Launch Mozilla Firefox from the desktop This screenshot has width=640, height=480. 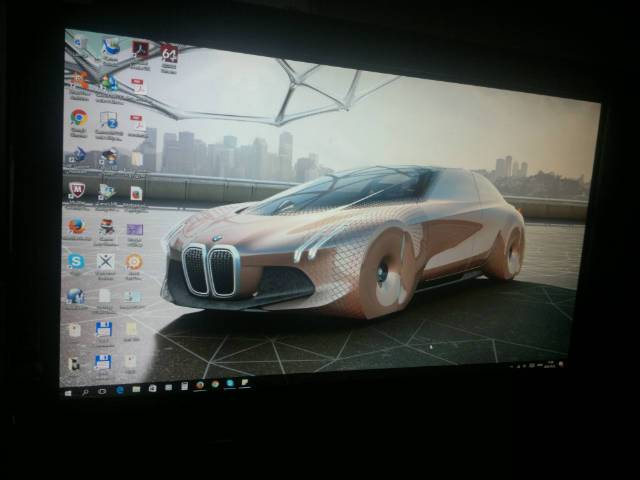[76, 226]
